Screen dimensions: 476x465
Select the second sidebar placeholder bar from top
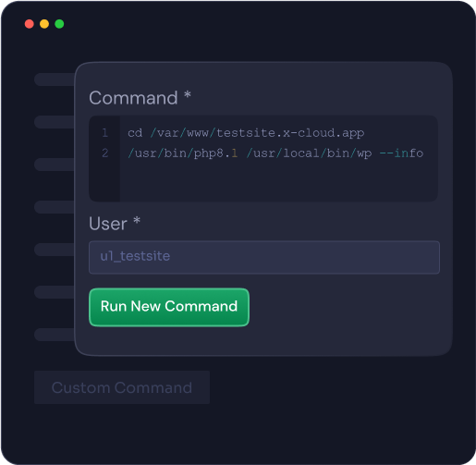55,122
